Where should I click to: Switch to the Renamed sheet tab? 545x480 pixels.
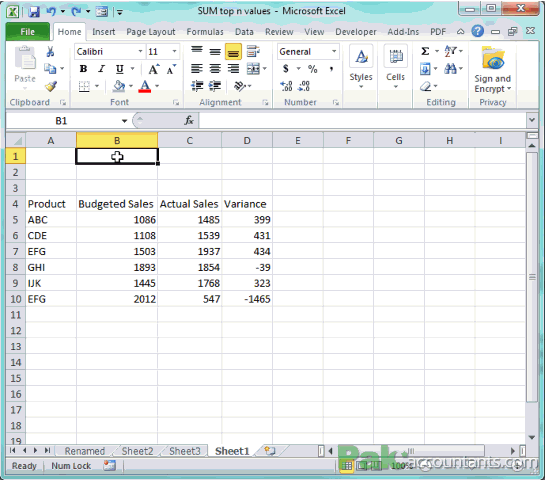click(x=84, y=451)
